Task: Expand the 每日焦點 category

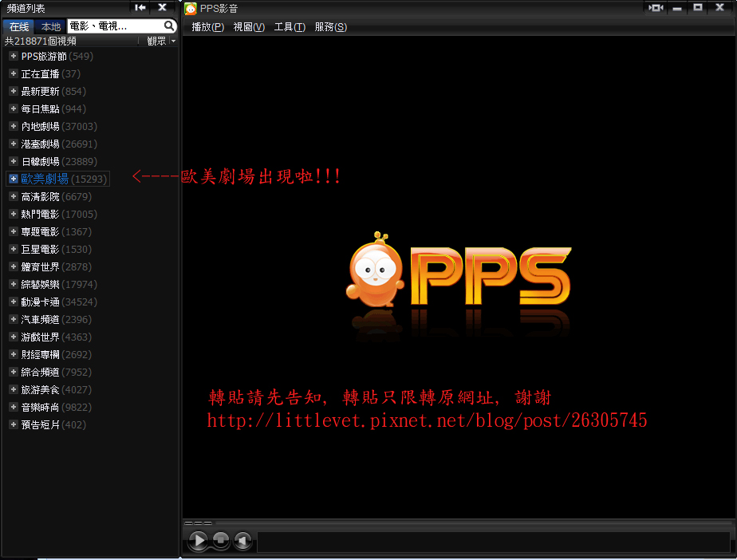Action: [13, 108]
